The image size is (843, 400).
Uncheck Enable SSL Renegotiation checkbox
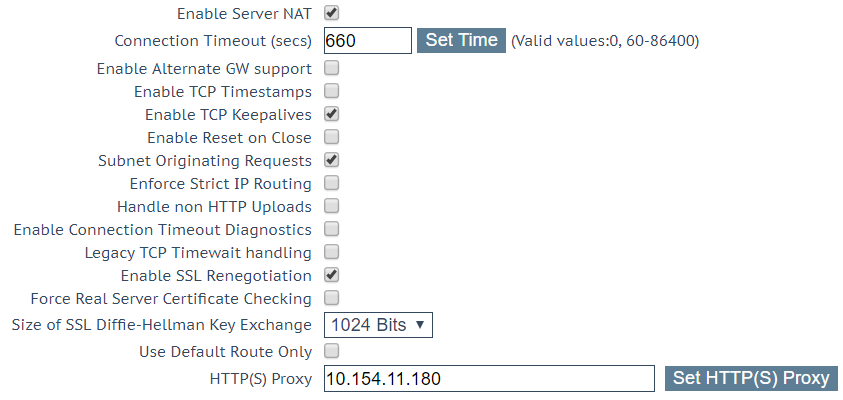coord(332,275)
